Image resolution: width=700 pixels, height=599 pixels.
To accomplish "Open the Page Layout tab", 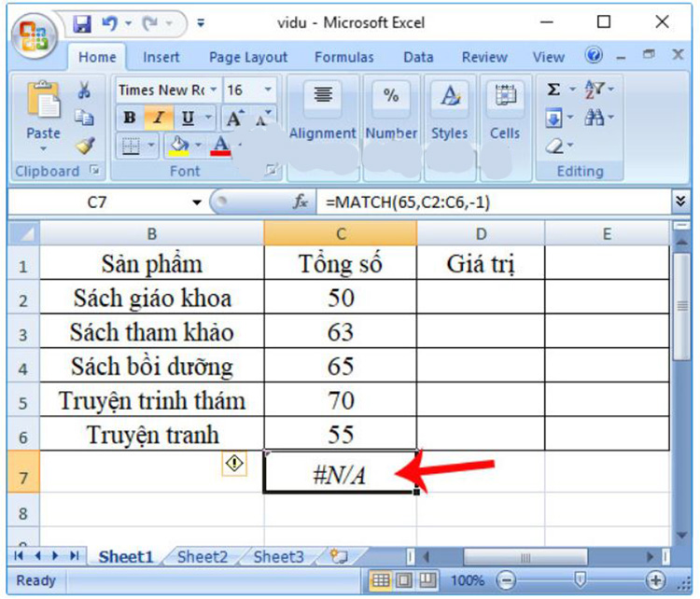I will point(248,57).
